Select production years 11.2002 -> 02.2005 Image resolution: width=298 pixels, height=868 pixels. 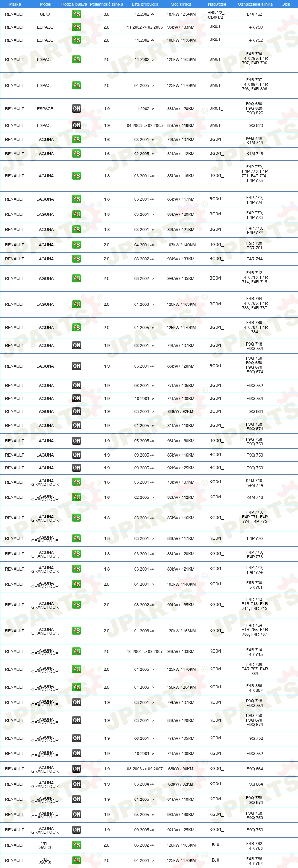coord(145,27)
